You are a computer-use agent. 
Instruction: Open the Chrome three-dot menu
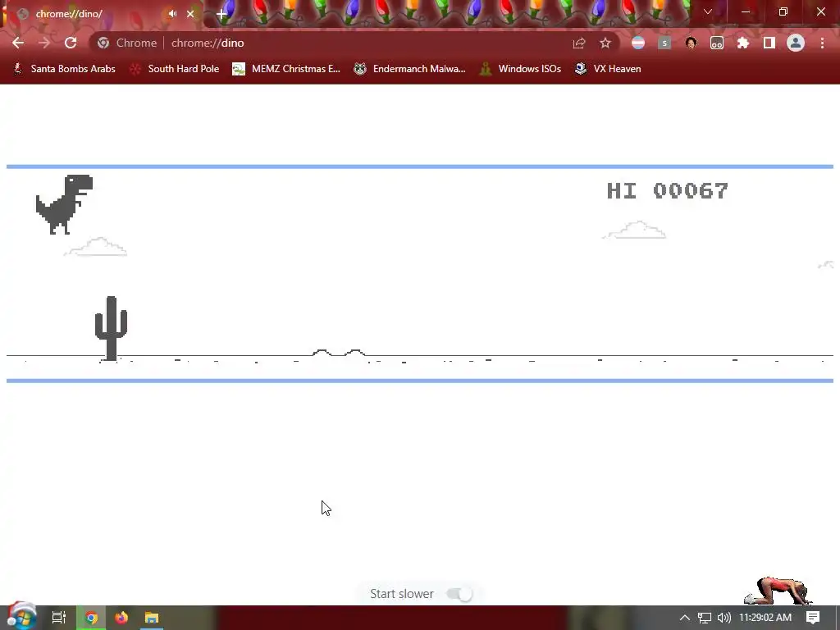(x=822, y=43)
